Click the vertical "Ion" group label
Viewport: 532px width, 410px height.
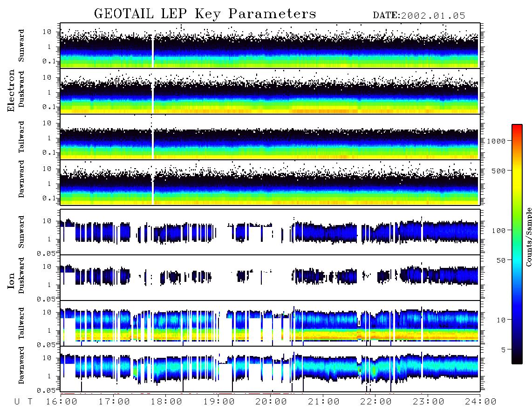coord(11,280)
